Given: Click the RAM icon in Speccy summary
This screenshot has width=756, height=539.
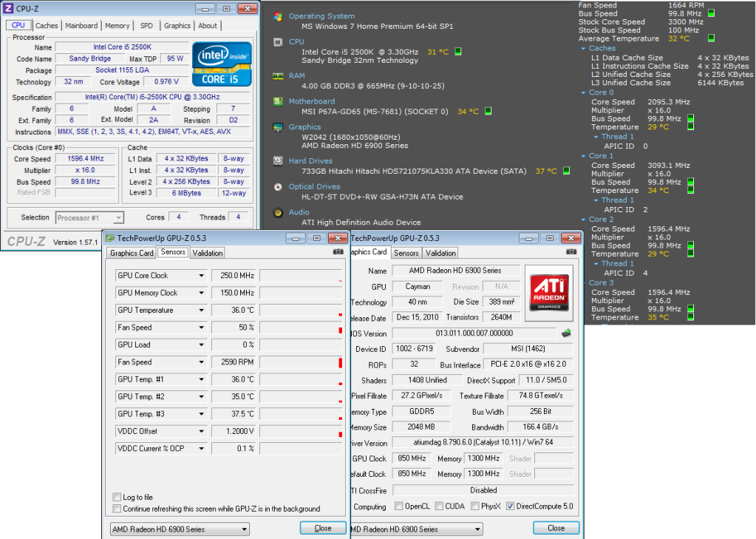Looking at the screenshot, I should [278, 75].
